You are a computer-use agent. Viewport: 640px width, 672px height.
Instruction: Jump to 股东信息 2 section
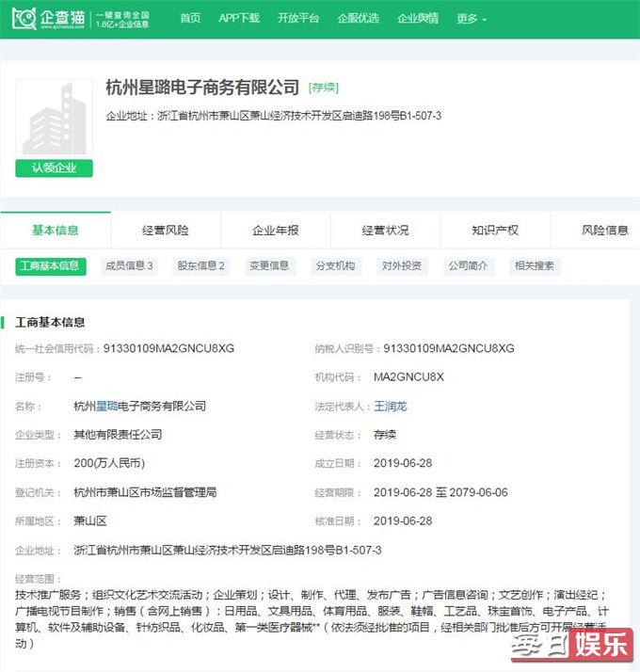(201, 266)
